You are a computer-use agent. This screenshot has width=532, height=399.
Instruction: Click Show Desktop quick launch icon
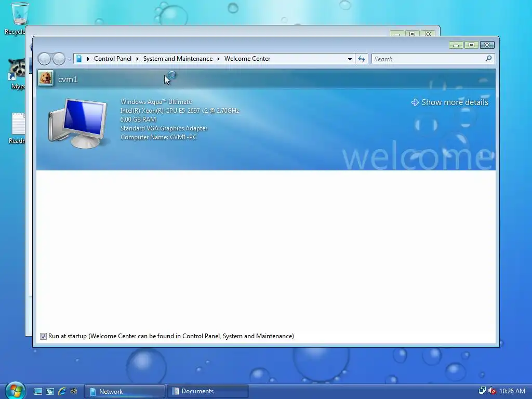(x=37, y=392)
